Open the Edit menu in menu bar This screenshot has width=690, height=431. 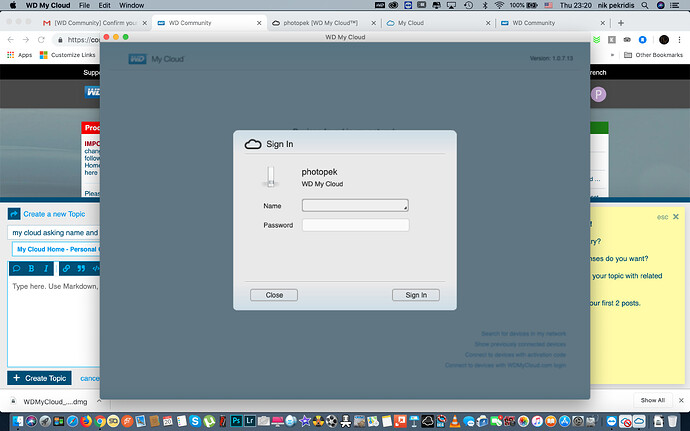coord(104,5)
